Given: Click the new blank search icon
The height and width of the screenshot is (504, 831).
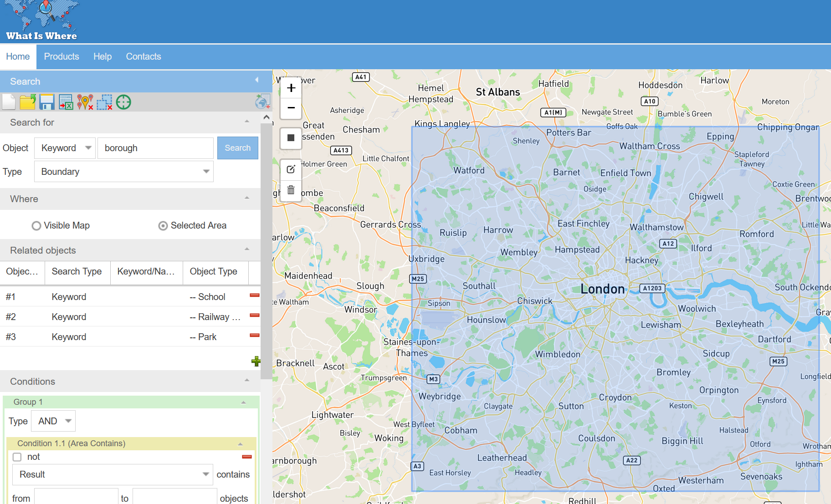Looking at the screenshot, I should (9, 102).
